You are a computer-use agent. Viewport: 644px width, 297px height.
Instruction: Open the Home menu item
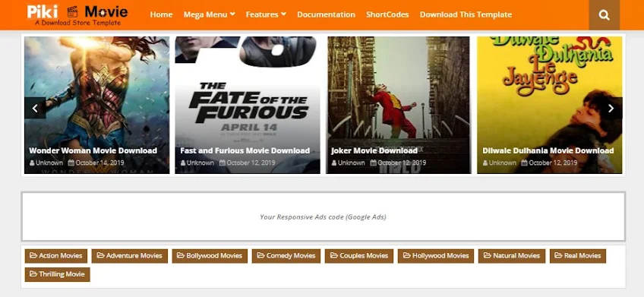coord(161,14)
